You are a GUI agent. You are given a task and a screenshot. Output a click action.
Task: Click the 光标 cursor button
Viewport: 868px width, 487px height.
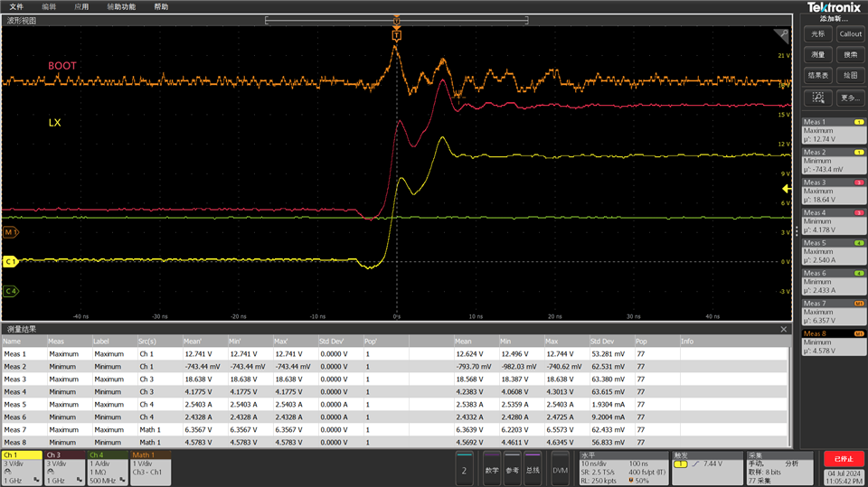click(817, 34)
